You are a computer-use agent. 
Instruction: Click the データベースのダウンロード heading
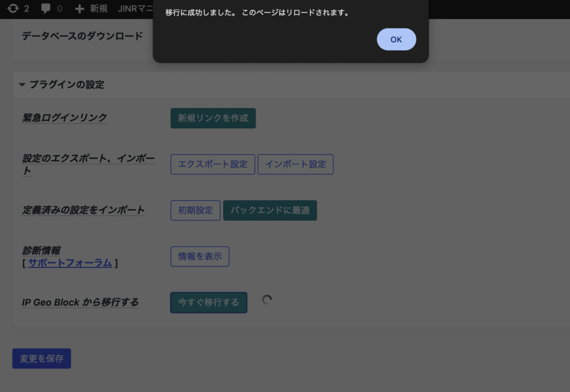click(x=82, y=36)
